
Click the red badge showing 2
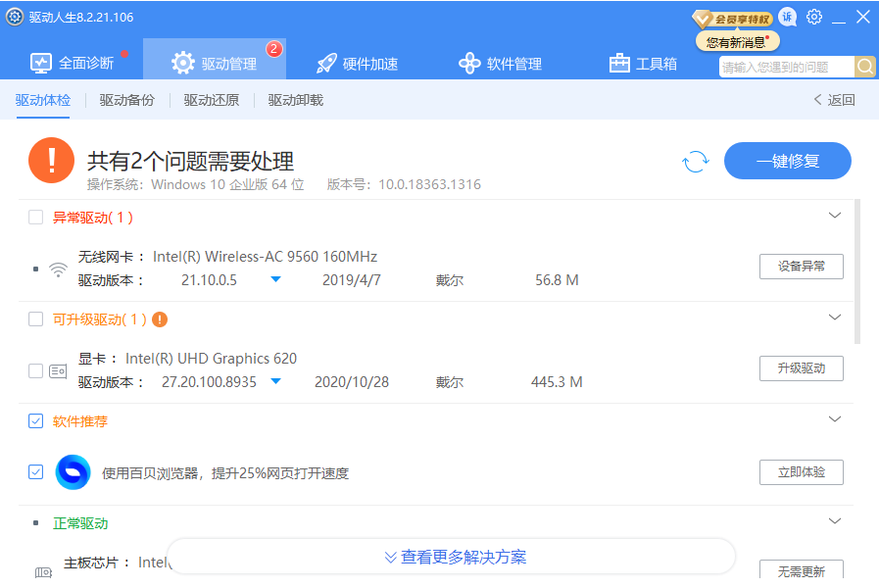tap(273, 49)
